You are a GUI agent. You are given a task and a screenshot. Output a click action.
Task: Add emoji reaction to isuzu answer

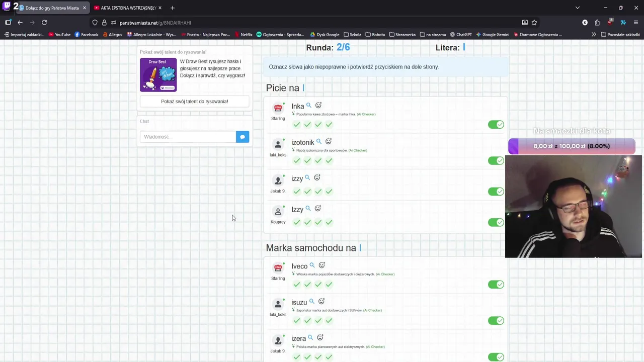pos(321,302)
